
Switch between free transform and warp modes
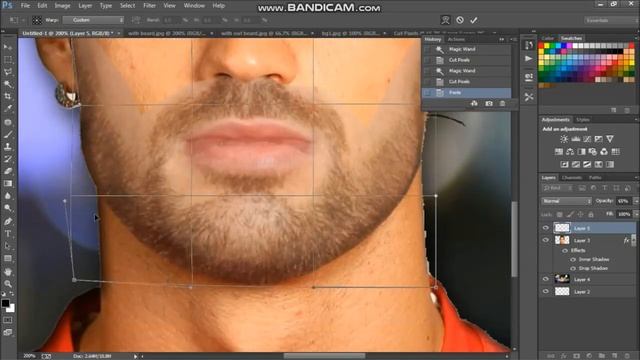(445, 20)
